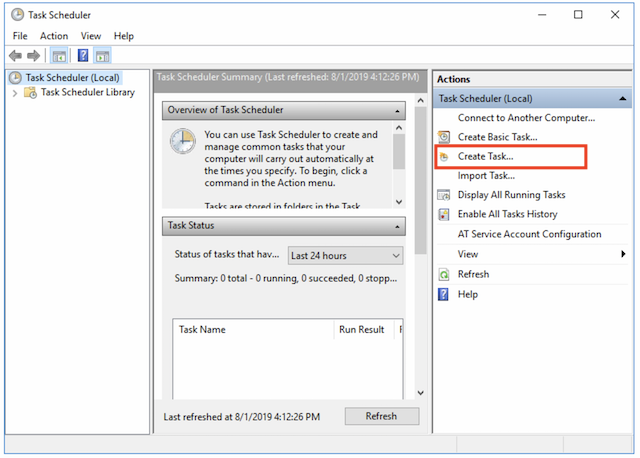This screenshot has height=458, width=640.
Task: Click the Refresh button at bottom
Action: (x=382, y=416)
